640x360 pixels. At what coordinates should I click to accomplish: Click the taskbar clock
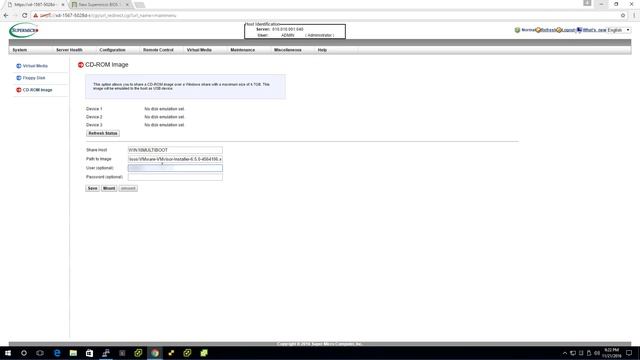(x=611, y=353)
